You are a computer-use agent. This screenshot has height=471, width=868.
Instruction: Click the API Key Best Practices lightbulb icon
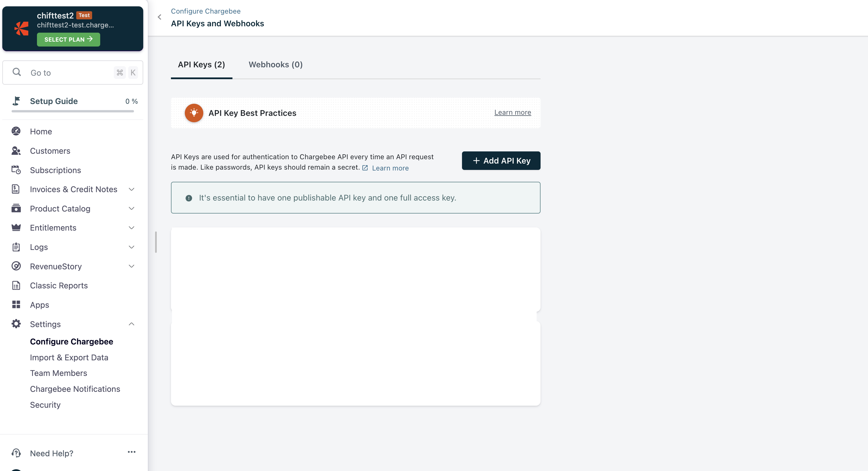(x=194, y=113)
